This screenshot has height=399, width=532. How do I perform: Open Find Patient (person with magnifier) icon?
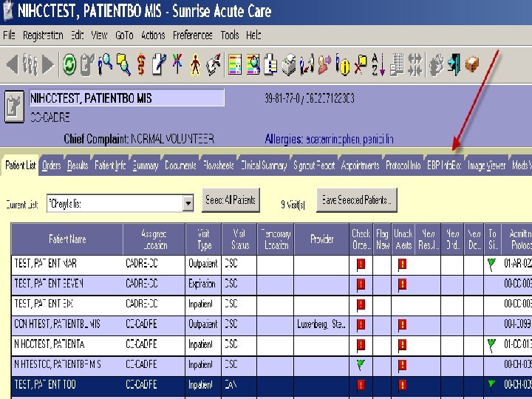pyautogui.click(x=105, y=64)
